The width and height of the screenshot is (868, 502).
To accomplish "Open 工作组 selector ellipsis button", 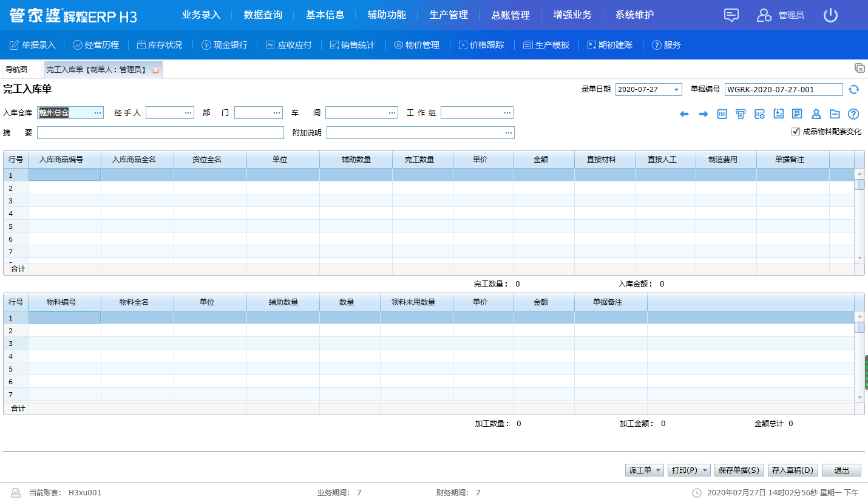I will (507, 113).
